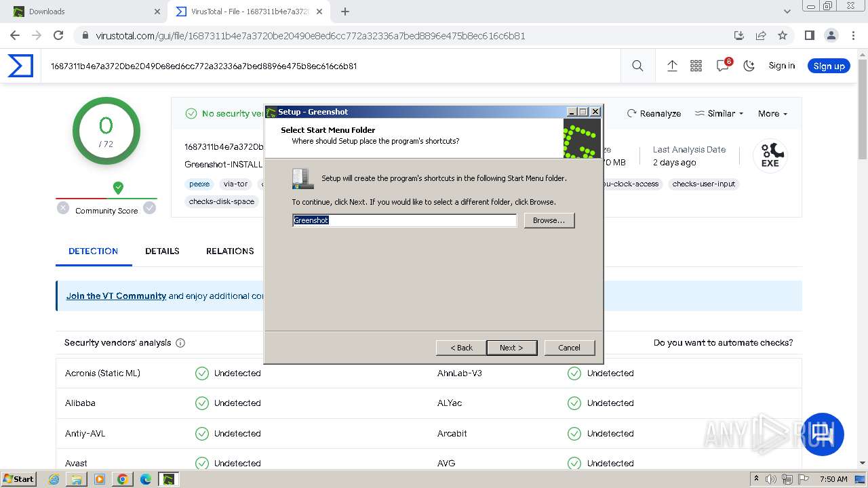Click the Sign up button
Image resolution: width=868 pixels, height=488 pixels.
829,66
